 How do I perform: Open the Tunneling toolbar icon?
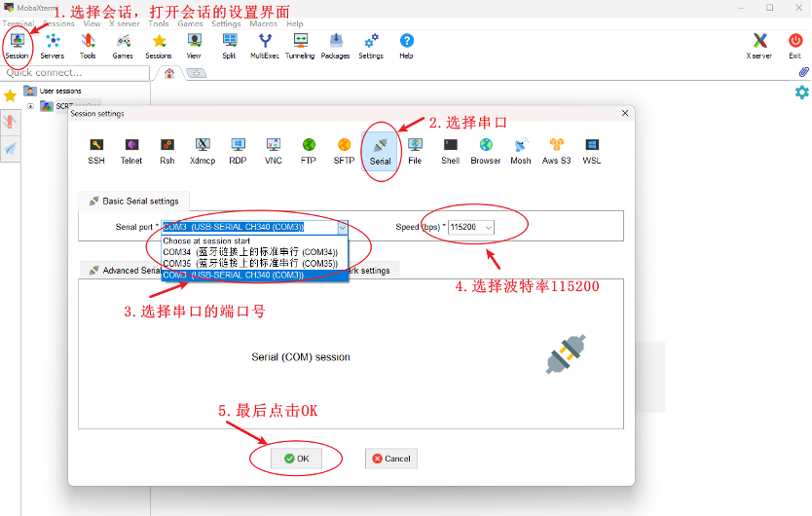pyautogui.click(x=300, y=46)
